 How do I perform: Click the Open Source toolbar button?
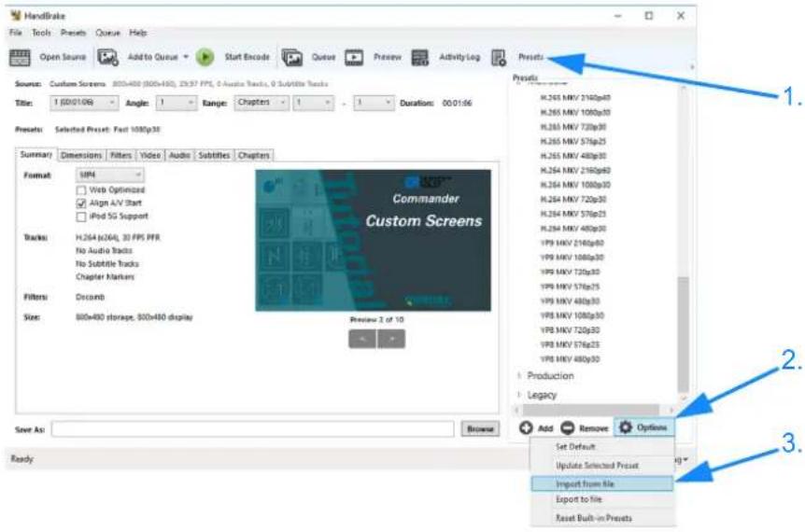pyautogui.click(x=48, y=57)
